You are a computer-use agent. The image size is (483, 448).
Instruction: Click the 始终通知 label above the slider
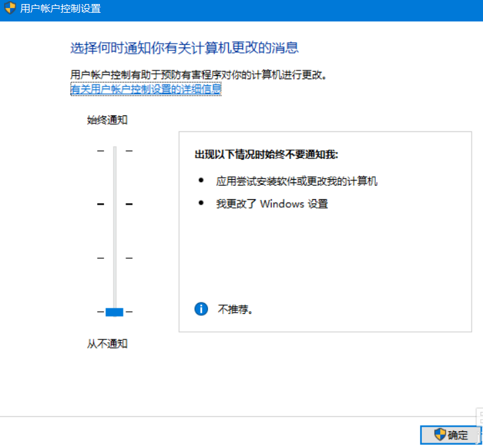click(107, 120)
